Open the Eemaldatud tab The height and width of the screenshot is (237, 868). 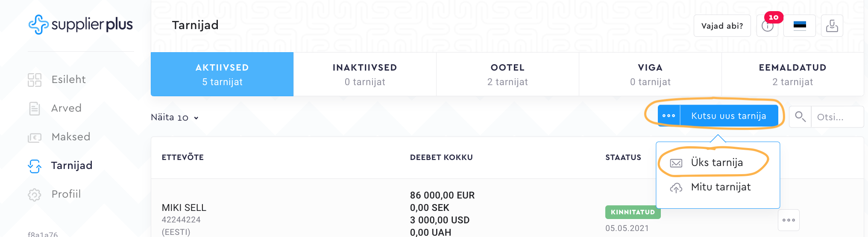click(792, 74)
